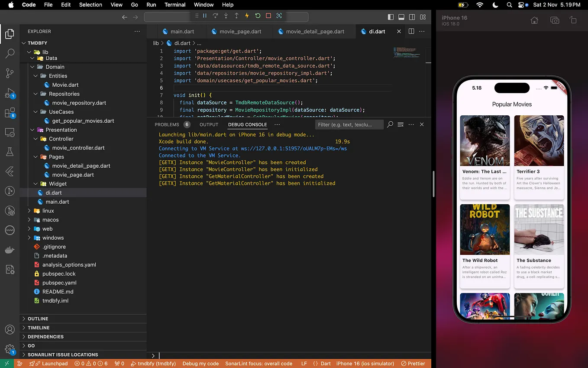Open the Extensions view
This screenshot has height=368, width=588.
click(x=10, y=112)
